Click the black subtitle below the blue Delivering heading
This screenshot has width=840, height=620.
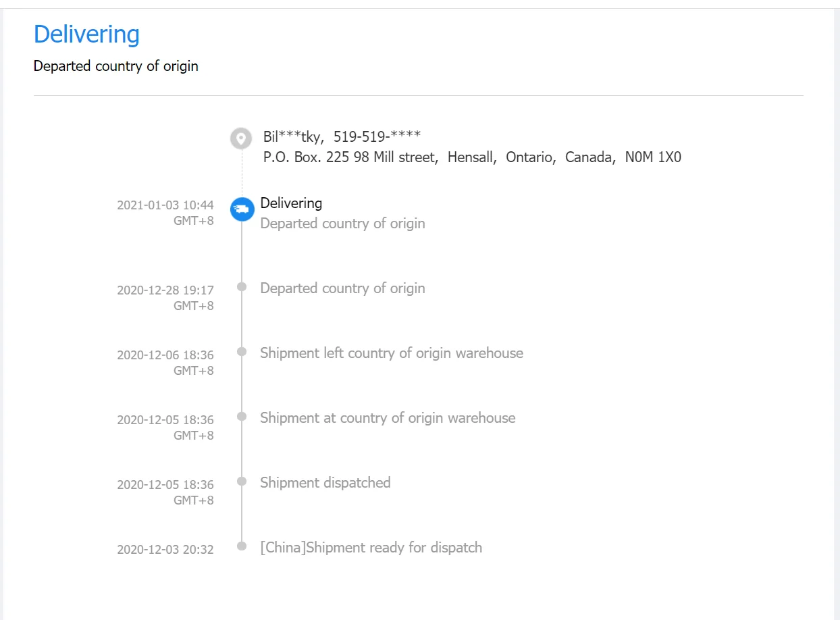115,66
